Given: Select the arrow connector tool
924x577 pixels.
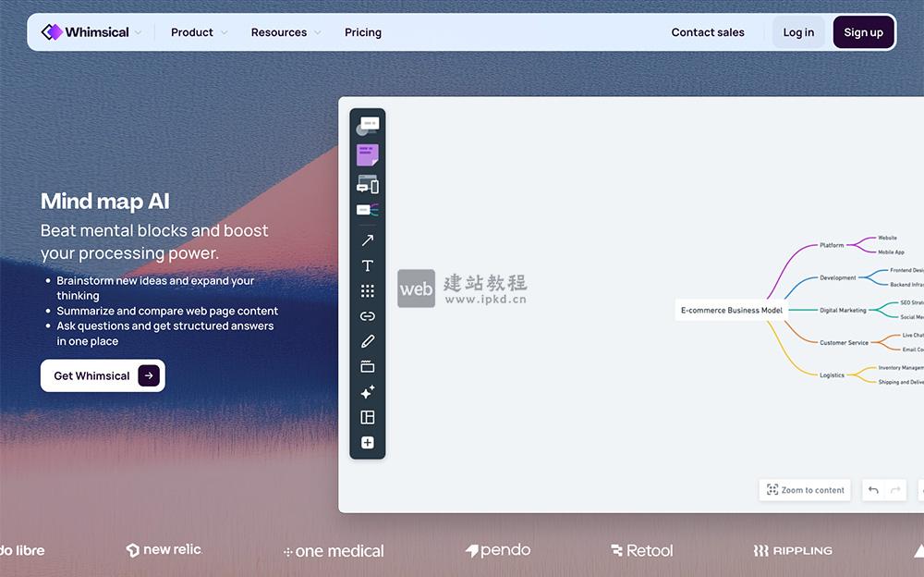Looking at the screenshot, I should [x=367, y=239].
